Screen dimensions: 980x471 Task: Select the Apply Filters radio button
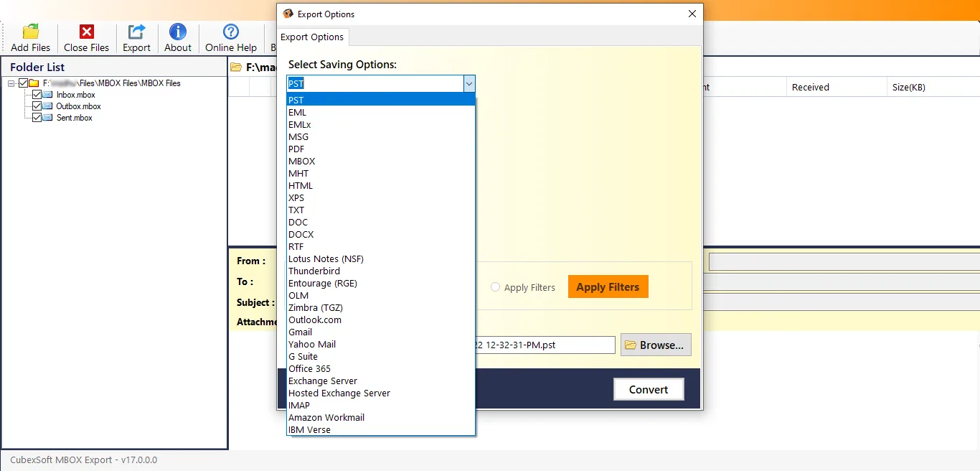click(x=496, y=287)
